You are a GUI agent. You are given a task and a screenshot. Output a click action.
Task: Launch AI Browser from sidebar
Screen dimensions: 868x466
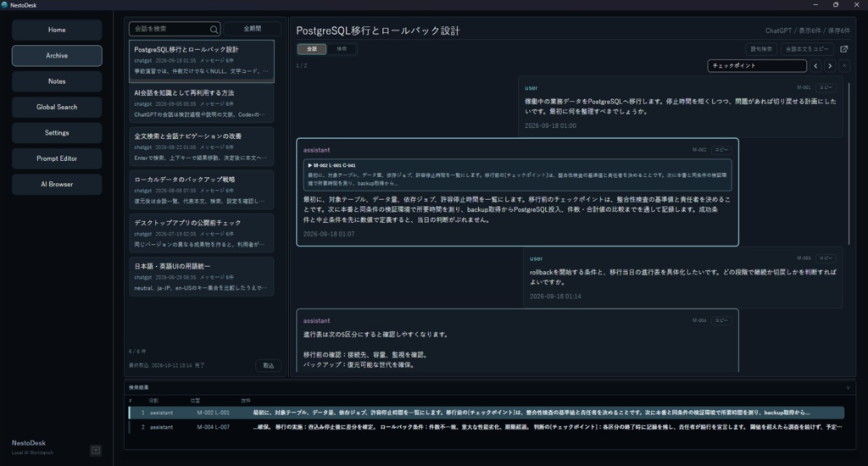point(57,185)
